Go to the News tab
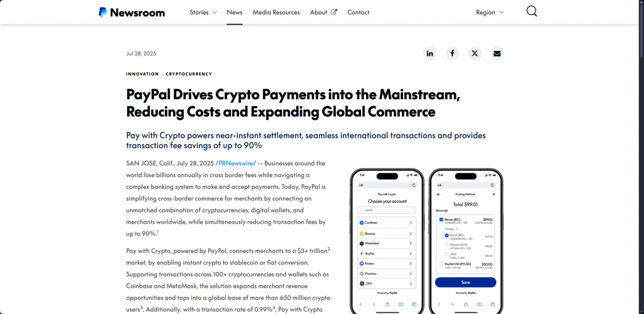Image resolution: width=644 pixels, height=314 pixels. point(235,13)
